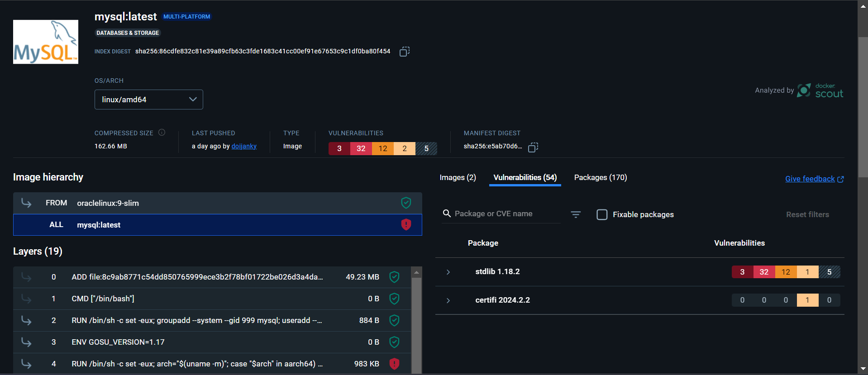Open the vulnerability filter options icon

(x=576, y=214)
